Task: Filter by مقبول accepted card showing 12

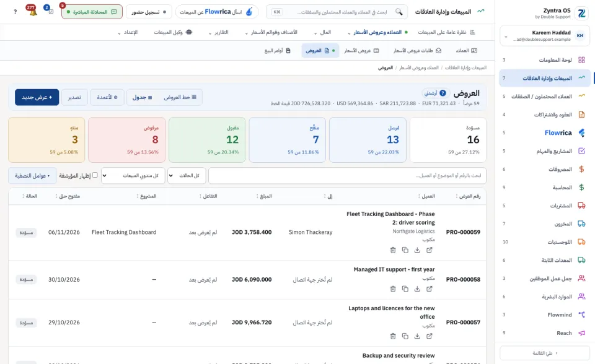Action: click(207, 140)
